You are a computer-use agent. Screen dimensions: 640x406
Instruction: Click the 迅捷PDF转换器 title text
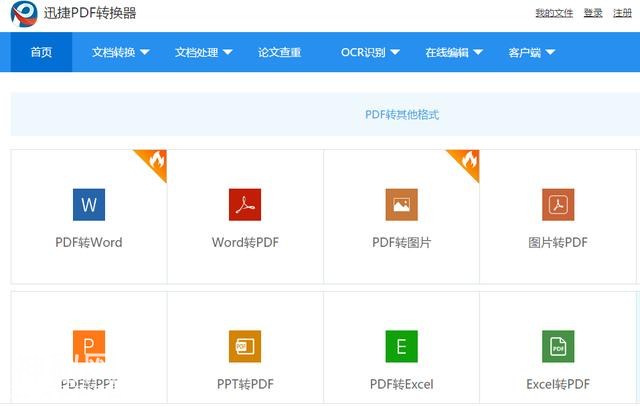[90, 13]
